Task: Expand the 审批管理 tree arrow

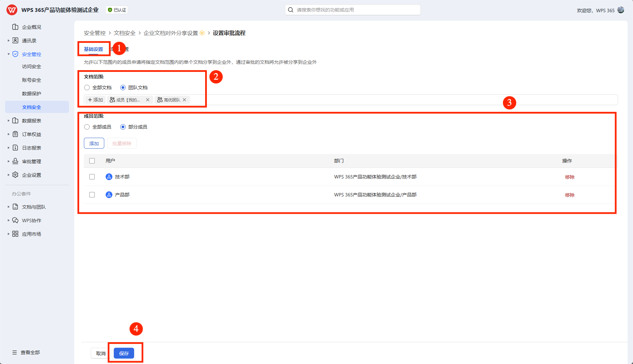Action: [8, 161]
